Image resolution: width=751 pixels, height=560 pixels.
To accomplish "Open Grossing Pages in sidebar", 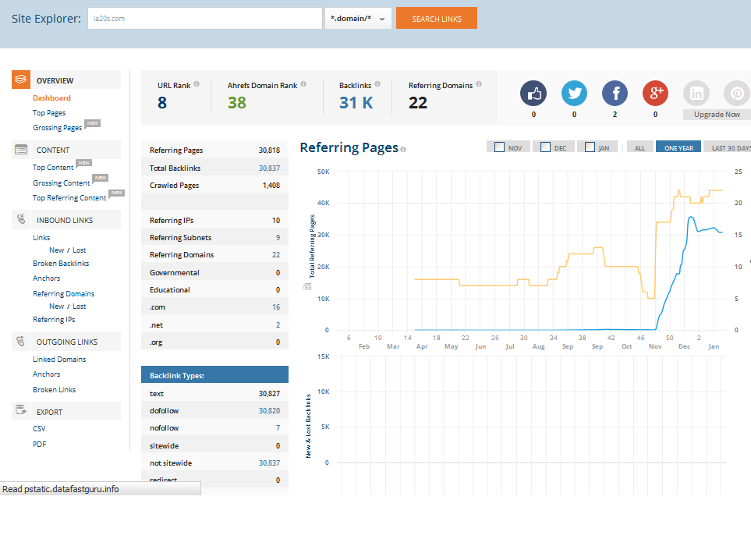I will pyautogui.click(x=57, y=127).
